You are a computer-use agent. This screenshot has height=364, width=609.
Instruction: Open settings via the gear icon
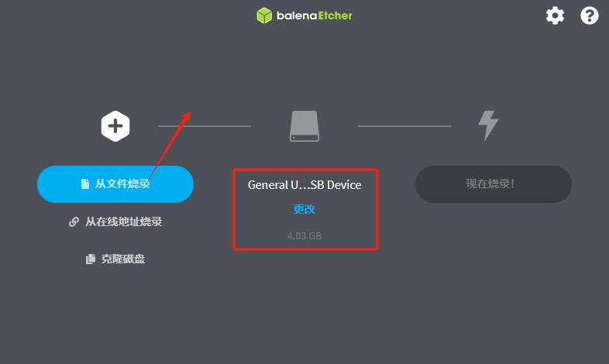pyautogui.click(x=555, y=16)
